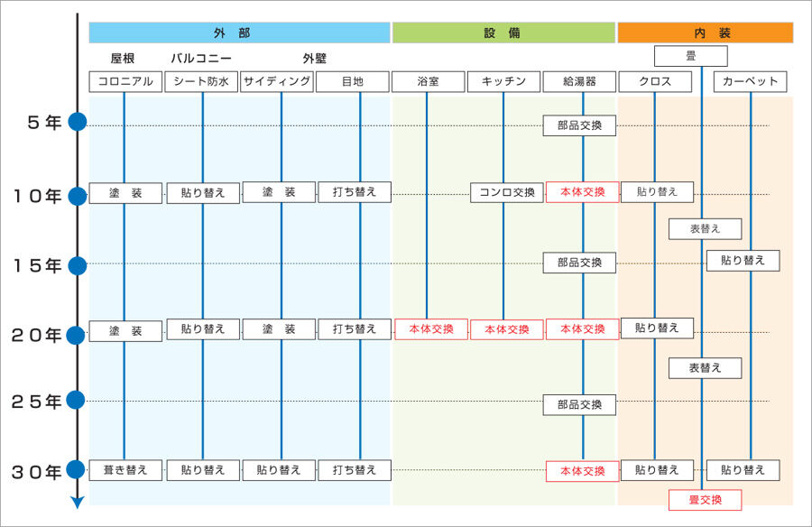Click 部品交換 in the 25年 row

click(579, 404)
